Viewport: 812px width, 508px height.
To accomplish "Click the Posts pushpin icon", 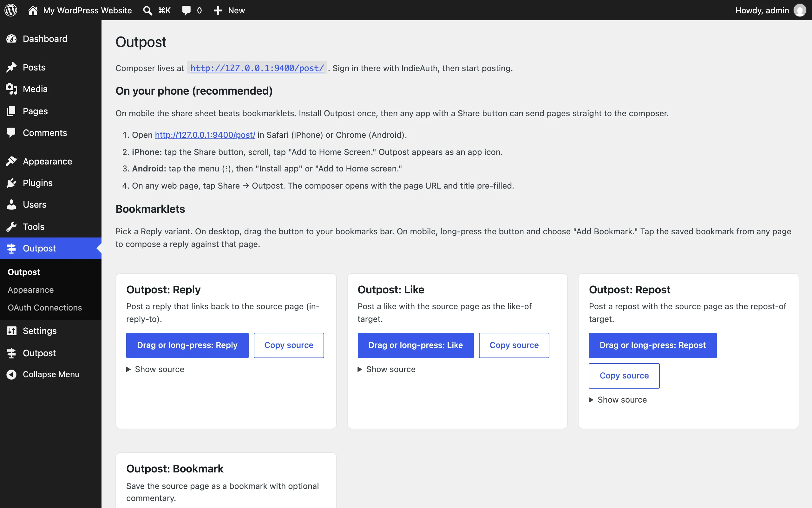I will coord(11,67).
